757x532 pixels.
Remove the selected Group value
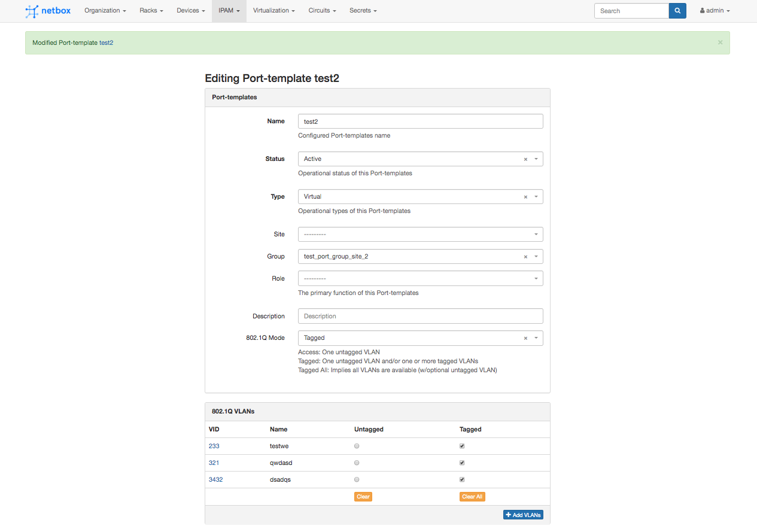pyautogui.click(x=525, y=257)
